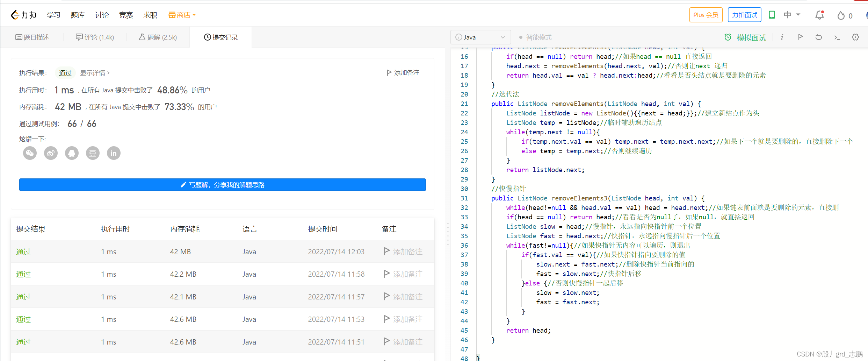Switch to 题解 (2.5k) tab

(158, 37)
